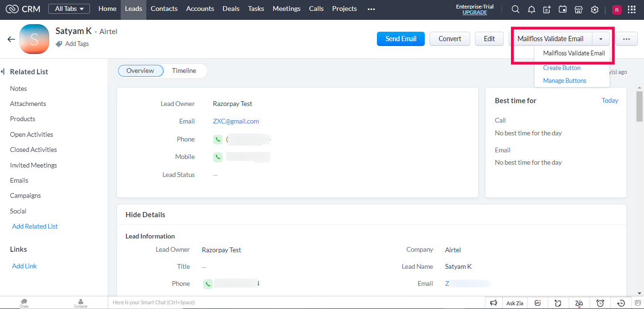The height and width of the screenshot is (309, 644).
Task: Collapse the Hide Details section
Action: click(x=145, y=215)
